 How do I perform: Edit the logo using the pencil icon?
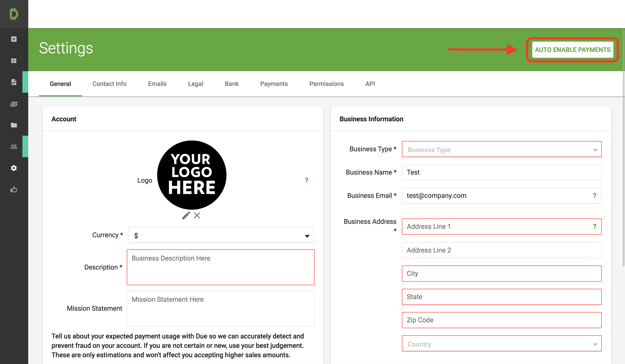186,215
